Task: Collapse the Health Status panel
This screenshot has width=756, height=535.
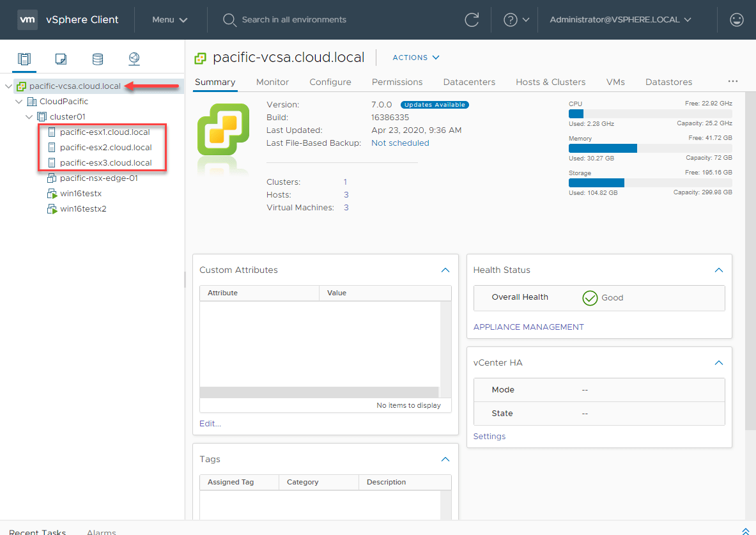Action: pos(719,270)
